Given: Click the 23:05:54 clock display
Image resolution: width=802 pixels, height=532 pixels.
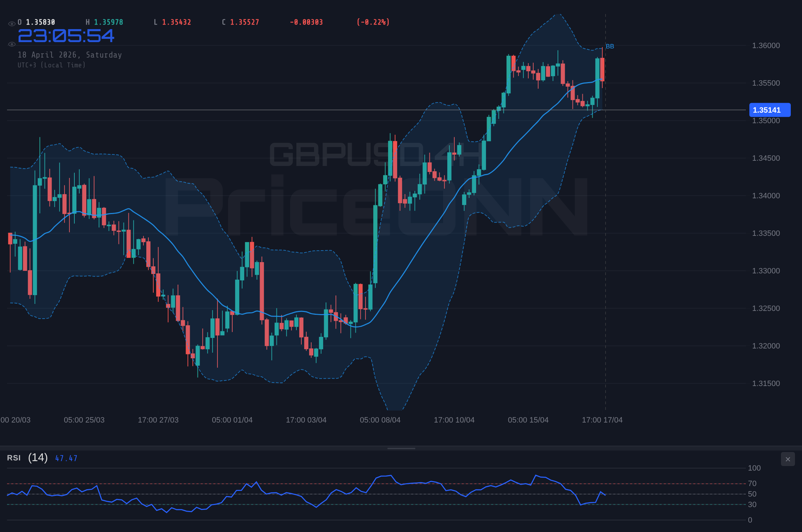Looking at the screenshot, I should (x=66, y=36).
